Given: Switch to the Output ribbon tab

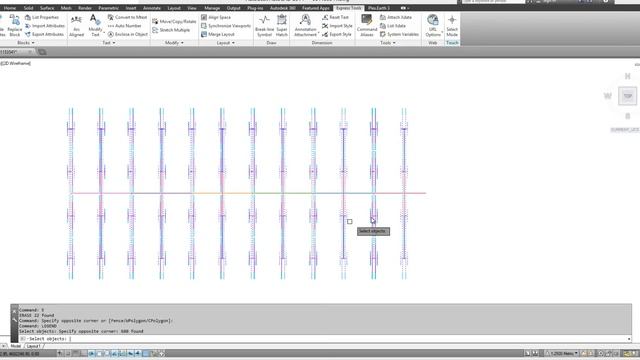Looking at the screenshot, I should (x=233, y=8).
